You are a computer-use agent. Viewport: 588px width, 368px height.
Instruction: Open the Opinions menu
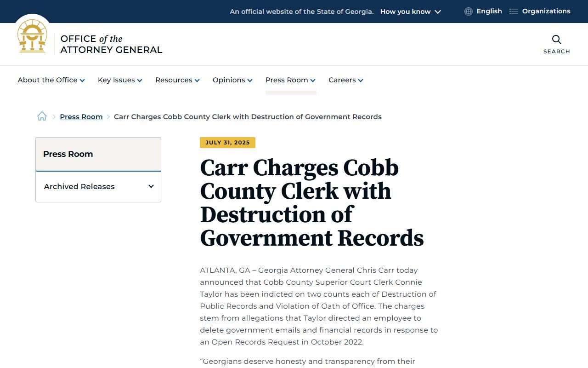tap(232, 80)
